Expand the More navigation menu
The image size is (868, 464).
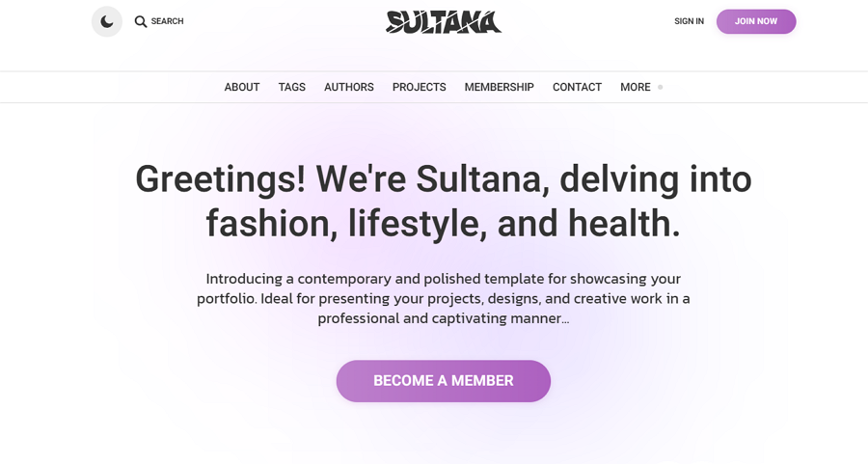pos(635,87)
